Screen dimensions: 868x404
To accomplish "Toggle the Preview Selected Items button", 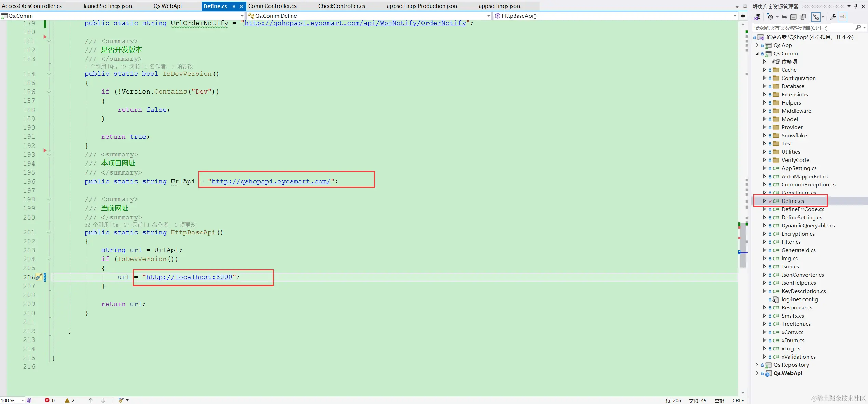I will [x=843, y=17].
